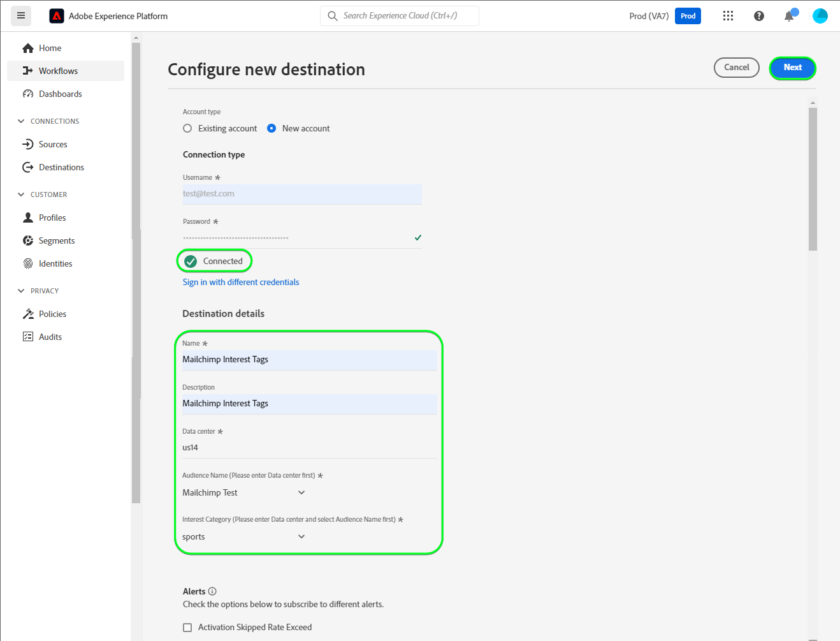Open the notifications bell
Image resolution: width=840 pixels, height=641 pixels.
tap(789, 16)
